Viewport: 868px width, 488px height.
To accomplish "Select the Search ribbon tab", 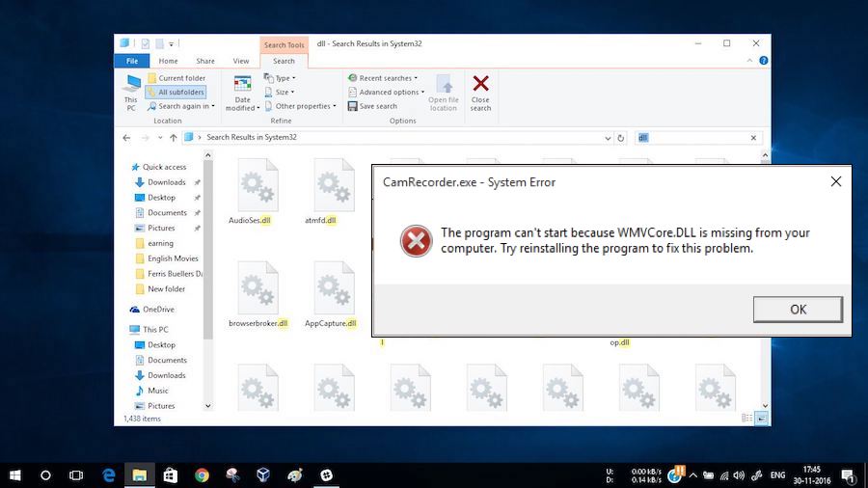I will tap(284, 61).
